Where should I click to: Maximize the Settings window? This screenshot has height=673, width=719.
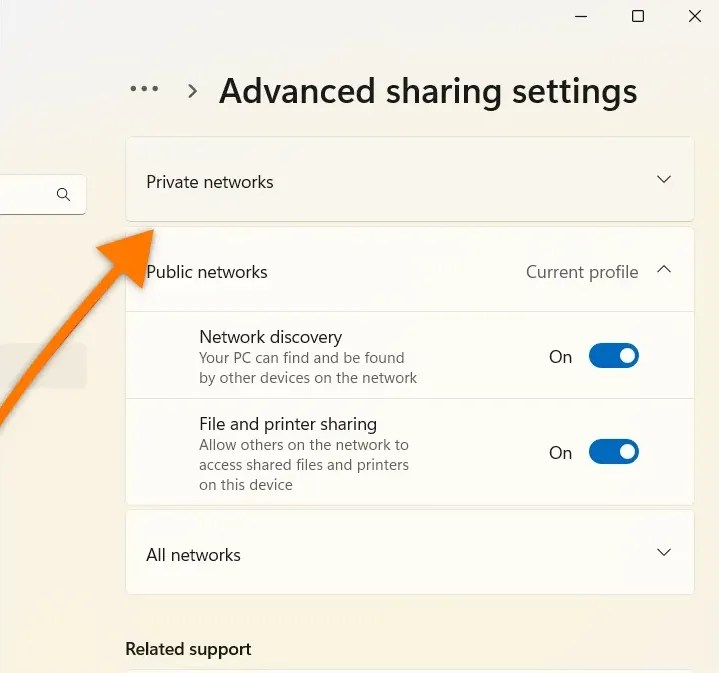tap(638, 17)
